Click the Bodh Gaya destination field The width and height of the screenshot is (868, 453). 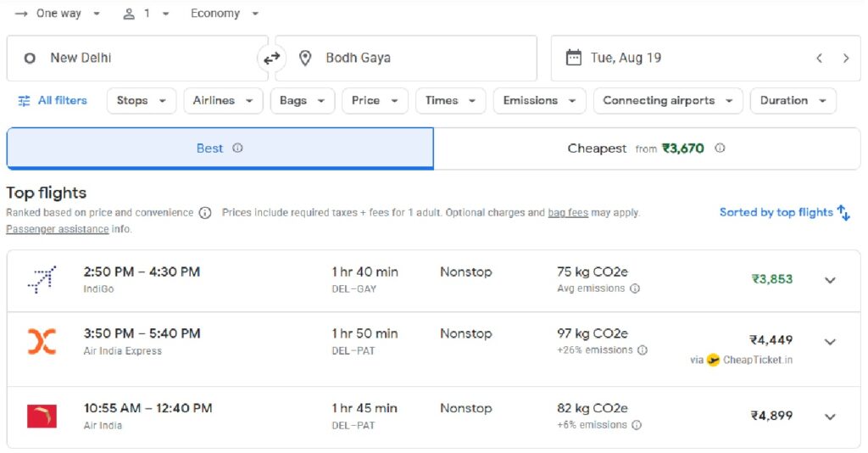point(406,59)
